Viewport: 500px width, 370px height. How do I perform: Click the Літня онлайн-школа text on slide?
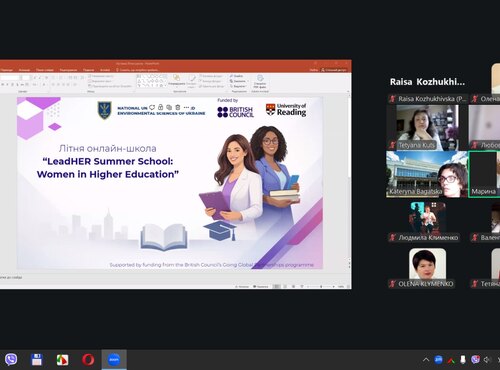click(x=107, y=148)
